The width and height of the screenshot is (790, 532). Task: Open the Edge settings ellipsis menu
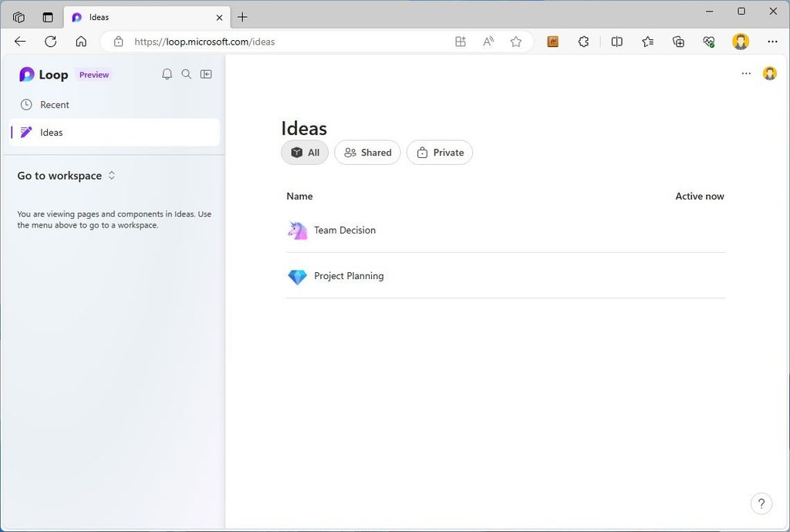point(771,42)
